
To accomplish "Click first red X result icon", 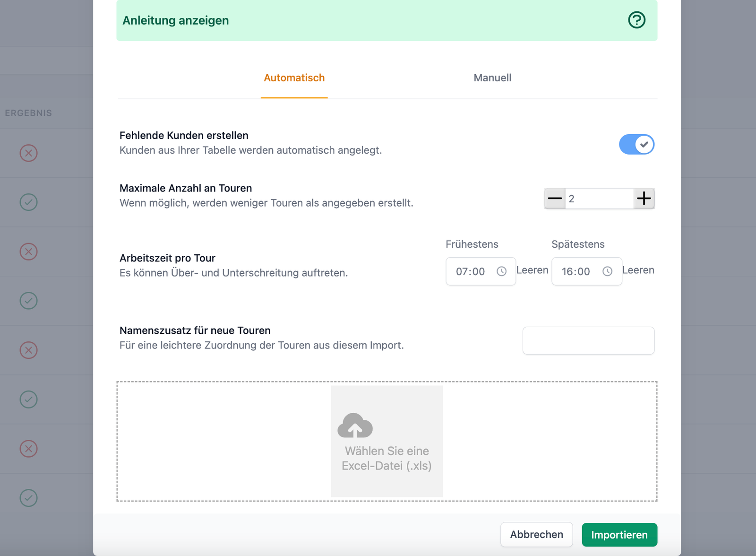I will click(28, 153).
